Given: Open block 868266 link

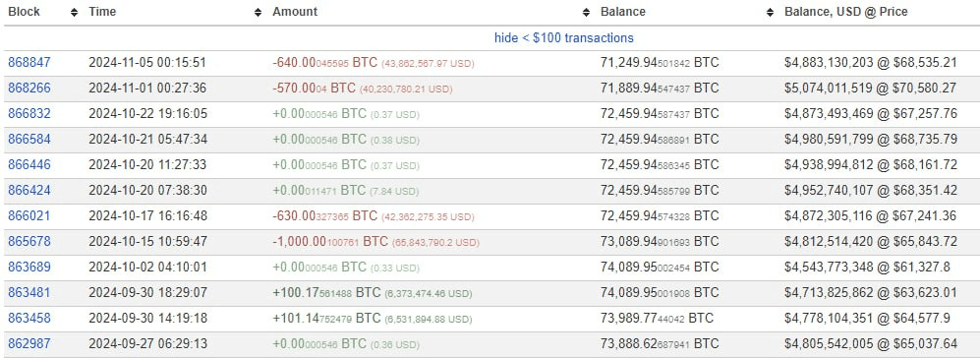Looking at the screenshot, I should point(29,89).
